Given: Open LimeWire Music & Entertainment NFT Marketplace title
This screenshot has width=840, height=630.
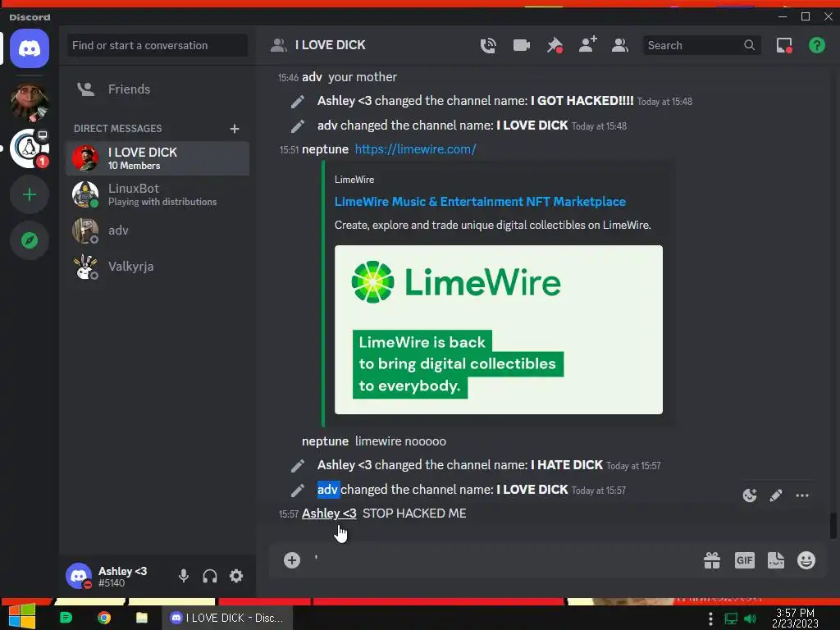Looking at the screenshot, I should 480,202.
